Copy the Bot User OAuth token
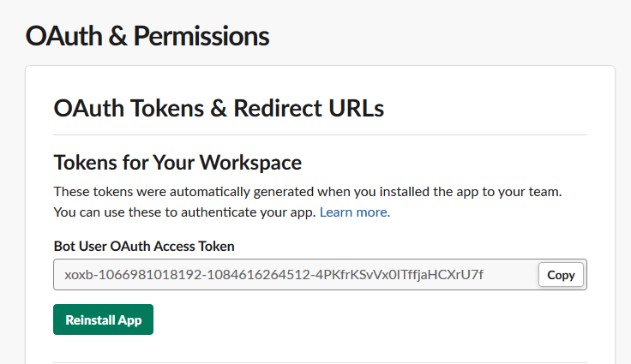This screenshot has height=364, width=631. (561, 275)
